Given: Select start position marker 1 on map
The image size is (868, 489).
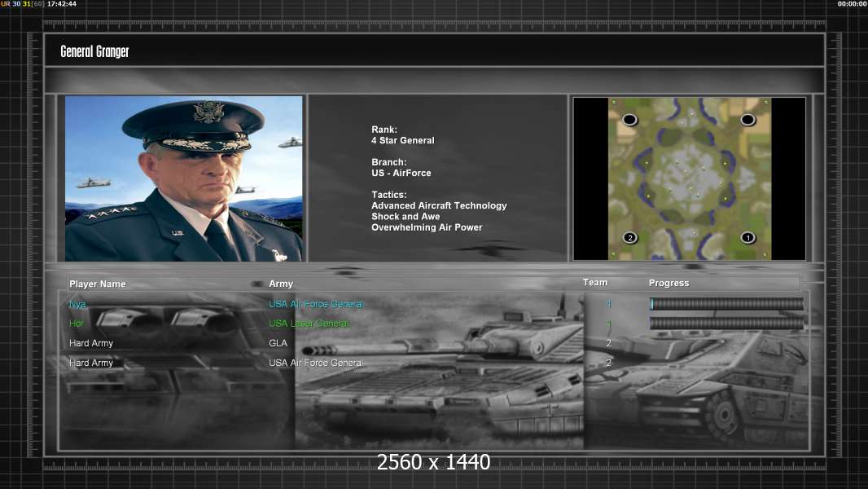Looking at the screenshot, I should pos(747,238).
